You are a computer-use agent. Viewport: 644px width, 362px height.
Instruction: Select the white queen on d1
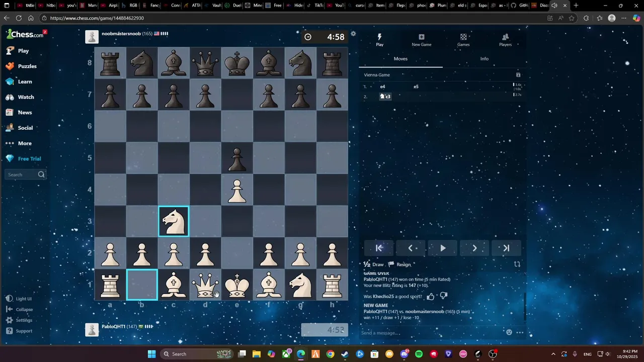point(205,285)
